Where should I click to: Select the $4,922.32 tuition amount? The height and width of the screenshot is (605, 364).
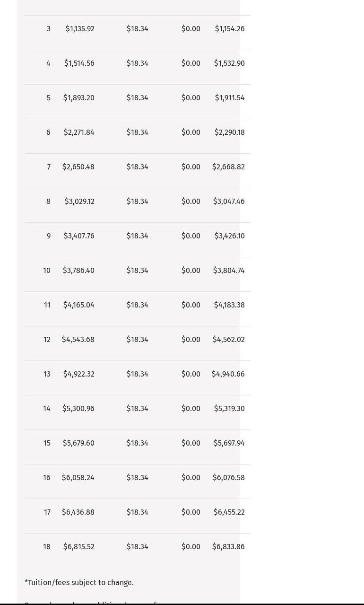tap(79, 374)
